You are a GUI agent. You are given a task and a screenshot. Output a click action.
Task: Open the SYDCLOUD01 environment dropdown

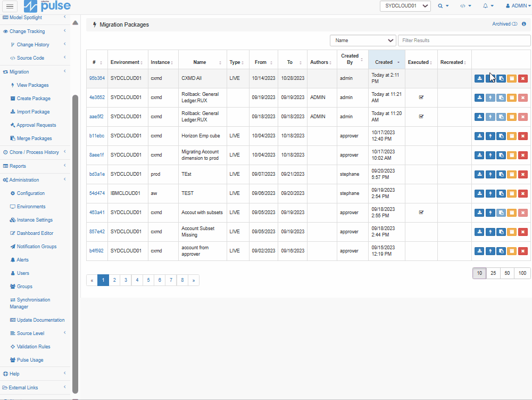[x=405, y=6]
